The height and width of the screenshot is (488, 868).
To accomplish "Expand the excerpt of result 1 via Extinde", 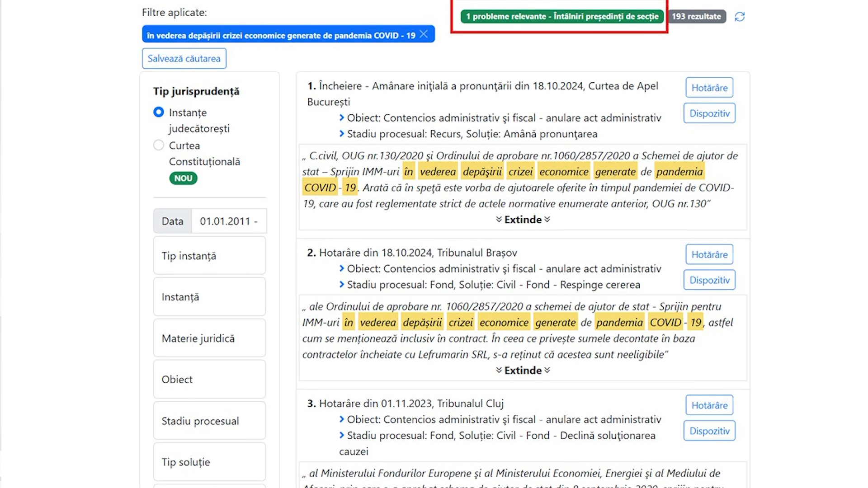I will click(523, 220).
